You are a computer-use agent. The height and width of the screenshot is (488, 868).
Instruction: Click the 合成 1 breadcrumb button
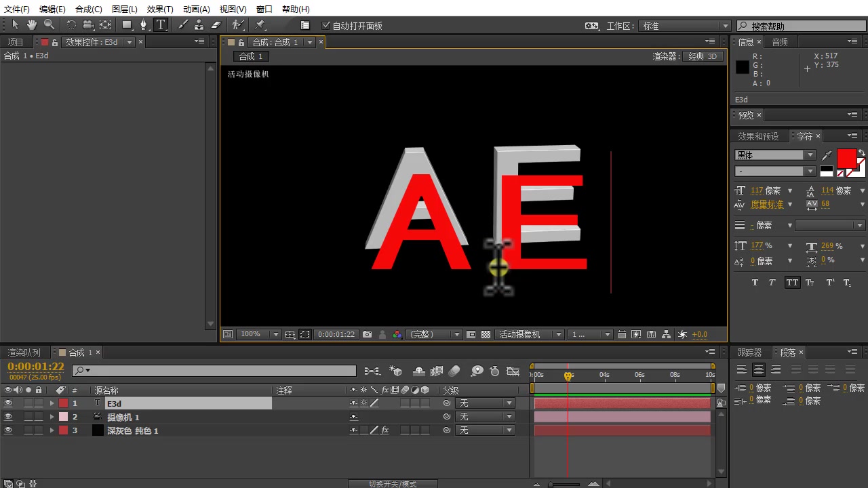point(251,56)
